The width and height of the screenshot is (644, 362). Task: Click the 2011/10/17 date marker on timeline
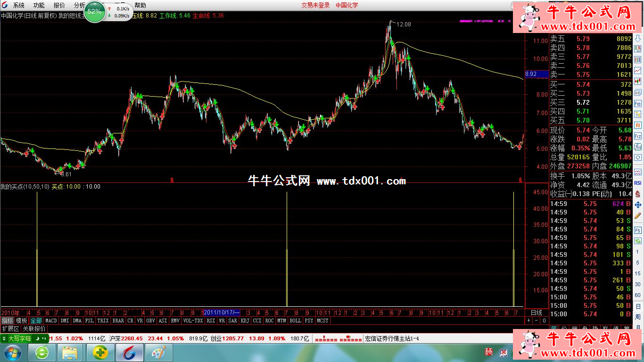[222, 313]
